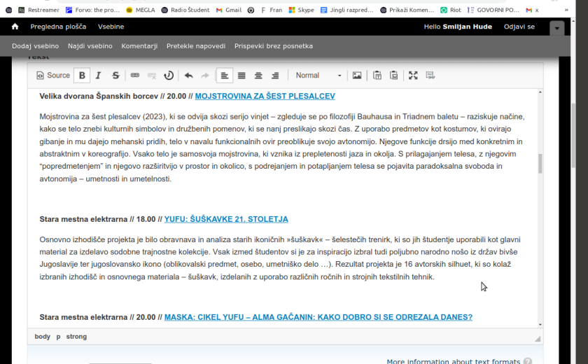
Task: Toggle bold formatting in editor toolbar
Action: (82, 76)
